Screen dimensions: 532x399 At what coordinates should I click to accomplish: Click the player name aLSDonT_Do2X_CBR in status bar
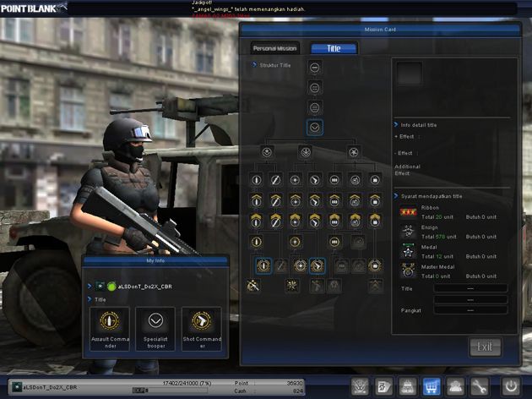click(50, 387)
